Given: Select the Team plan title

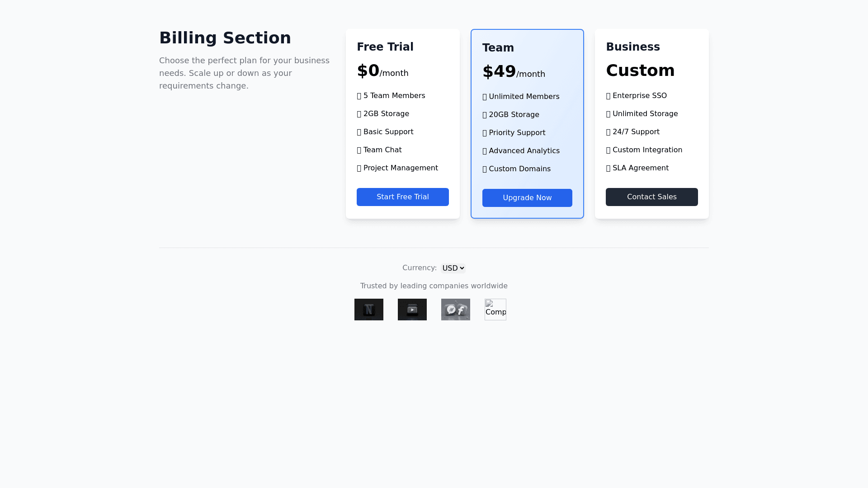Looking at the screenshot, I should pos(498,48).
